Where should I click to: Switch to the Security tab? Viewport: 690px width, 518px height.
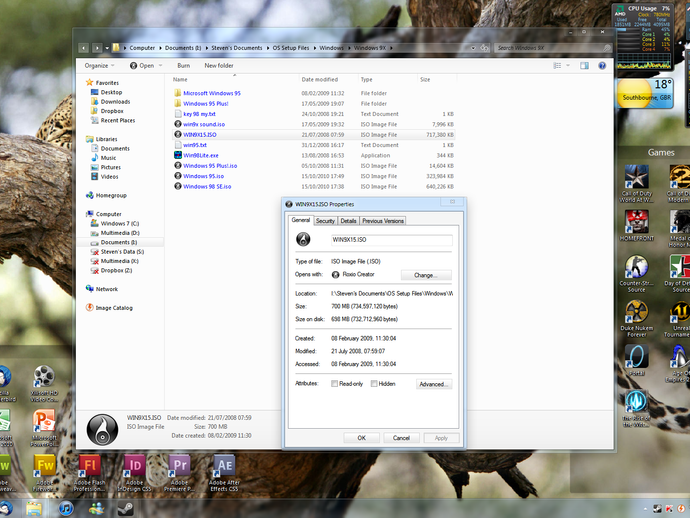(x=325, y=221)
